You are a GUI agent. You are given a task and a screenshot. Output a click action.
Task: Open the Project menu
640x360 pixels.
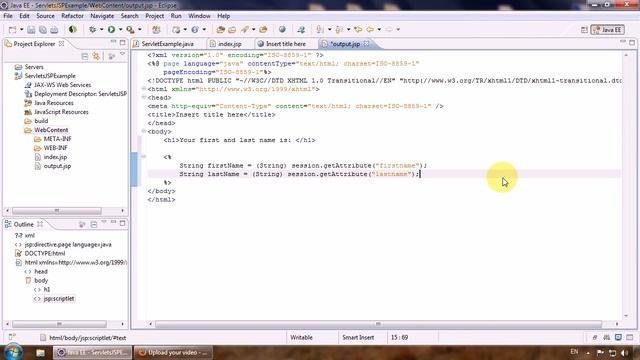[155, 16]
